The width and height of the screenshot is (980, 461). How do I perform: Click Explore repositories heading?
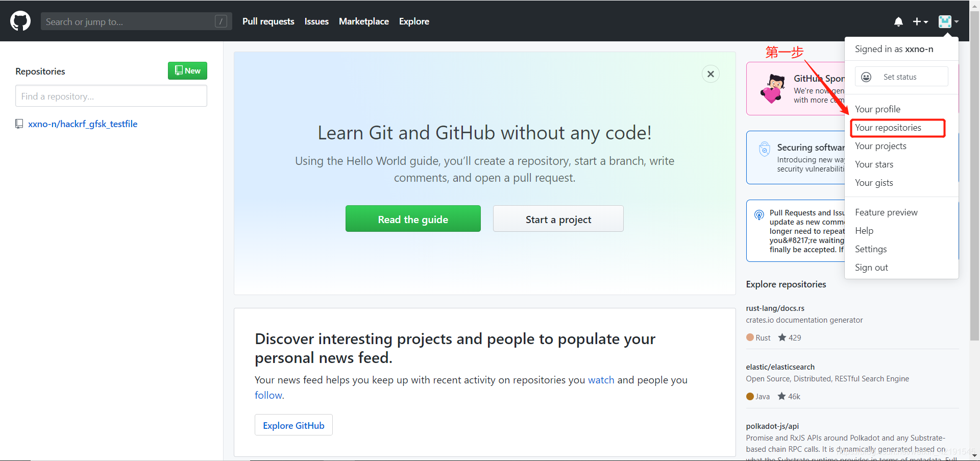786,284
